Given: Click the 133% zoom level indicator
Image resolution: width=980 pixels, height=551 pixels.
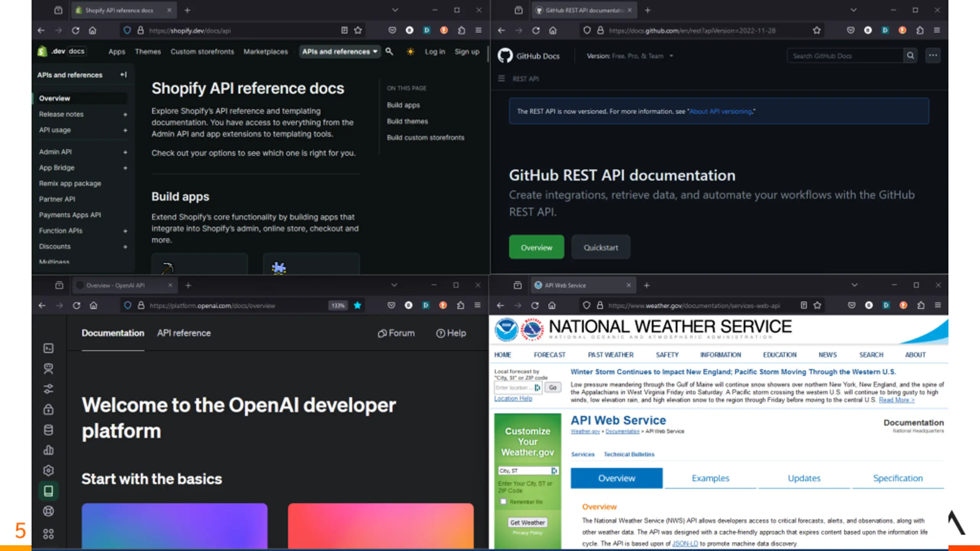Looking at the screenshot, I should (338, 305).
